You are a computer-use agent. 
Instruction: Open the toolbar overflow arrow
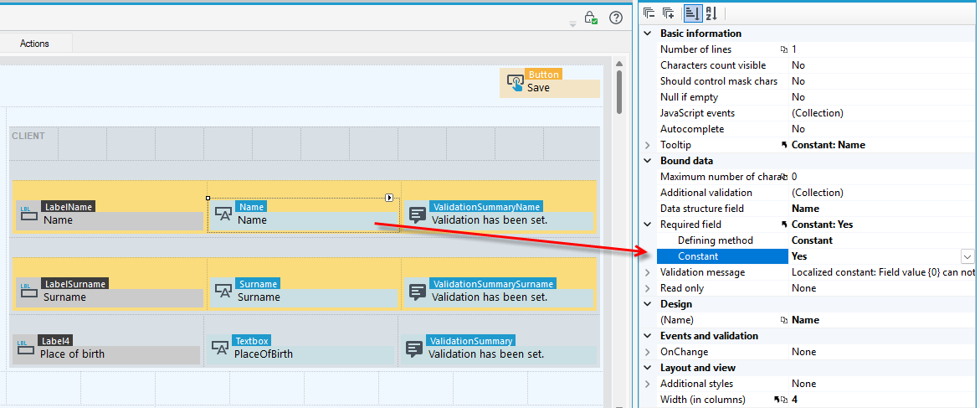572,24
